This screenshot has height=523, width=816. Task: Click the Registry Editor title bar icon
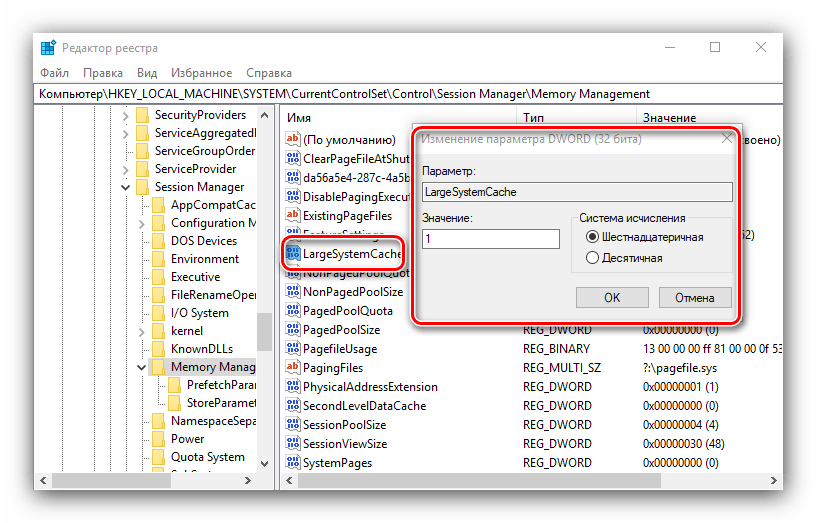[x=48, y=48]
